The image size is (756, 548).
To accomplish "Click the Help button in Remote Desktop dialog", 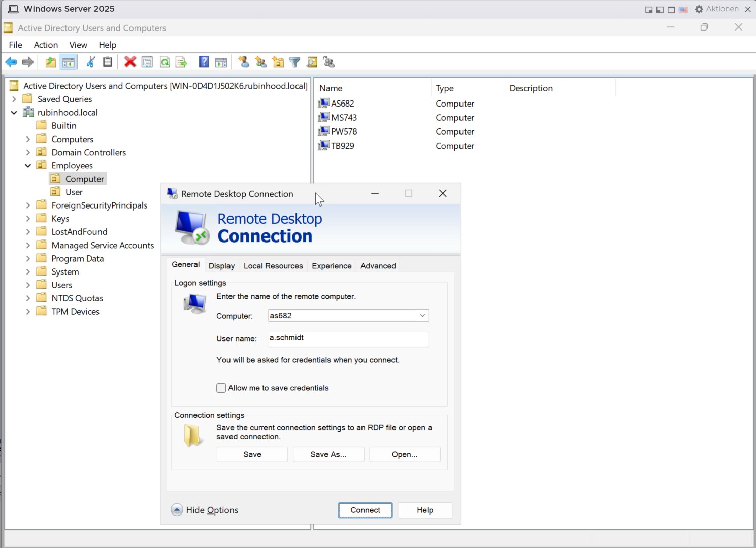I will pos(425,510).
